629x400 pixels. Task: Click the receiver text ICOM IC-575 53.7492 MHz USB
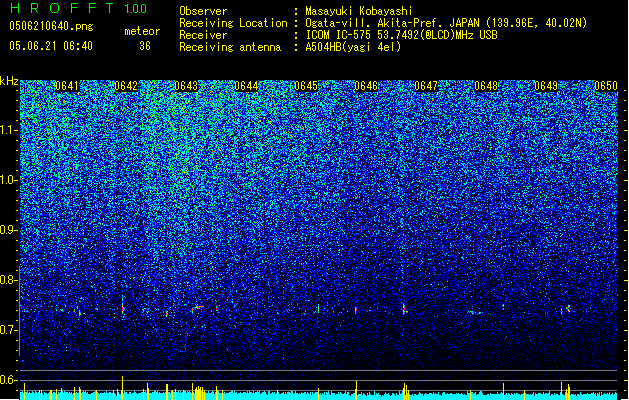pyautogui.click(x=401, y=35)
